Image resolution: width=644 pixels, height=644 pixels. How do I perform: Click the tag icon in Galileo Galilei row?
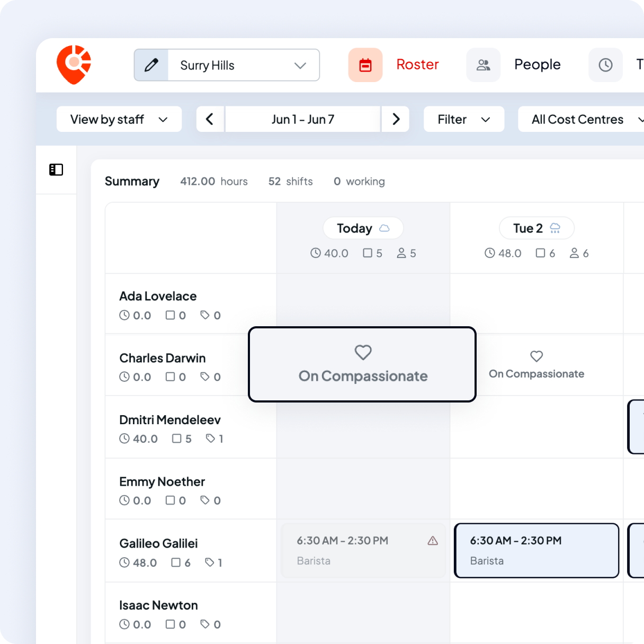click(210, 562)
